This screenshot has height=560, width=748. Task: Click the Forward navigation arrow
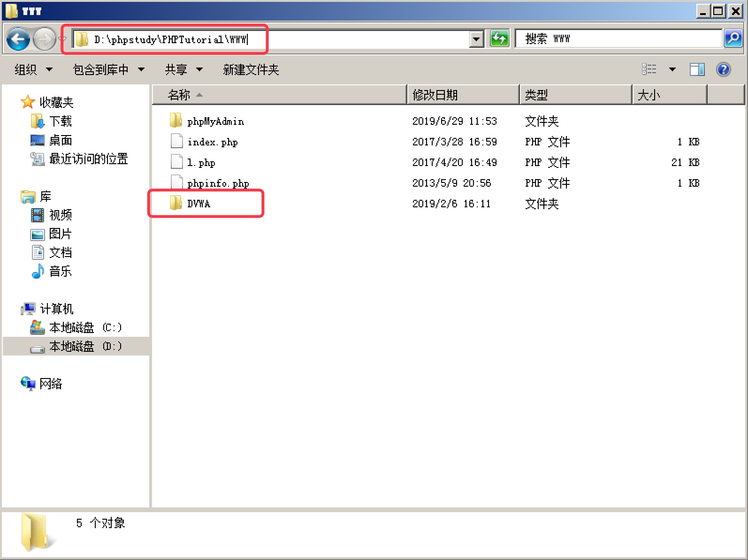tap(45, 39)
